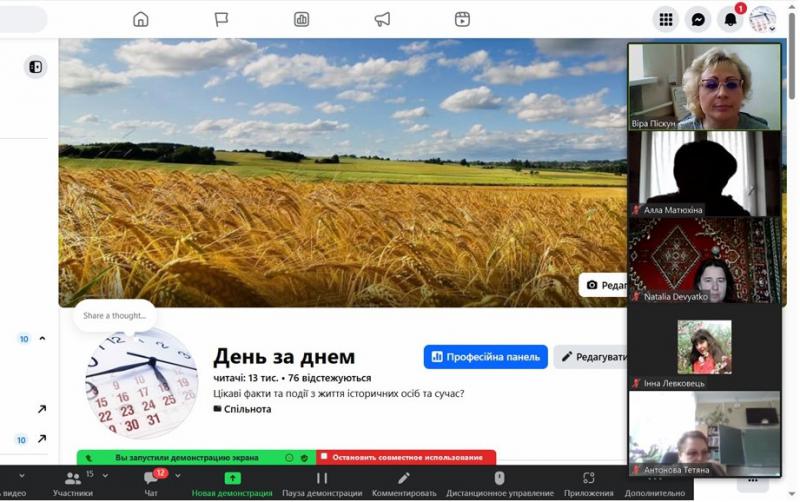
Task: Open the insights chart icon in top bar
Action: (x=301, y=19)
